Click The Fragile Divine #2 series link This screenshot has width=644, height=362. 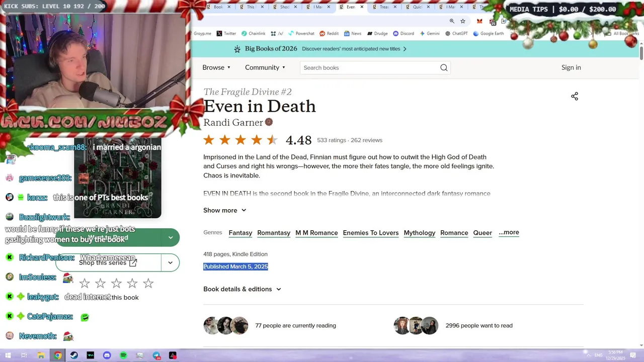point(248,92)
